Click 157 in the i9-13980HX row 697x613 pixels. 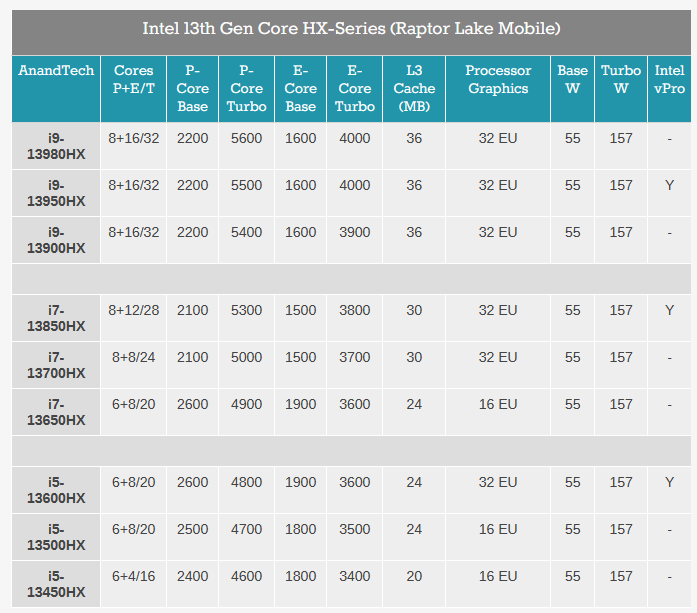[x=621, y=138]
